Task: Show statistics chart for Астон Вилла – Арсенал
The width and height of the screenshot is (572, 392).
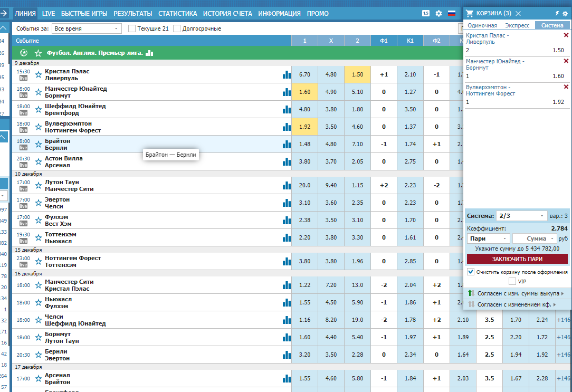Action: click(287, 161)
